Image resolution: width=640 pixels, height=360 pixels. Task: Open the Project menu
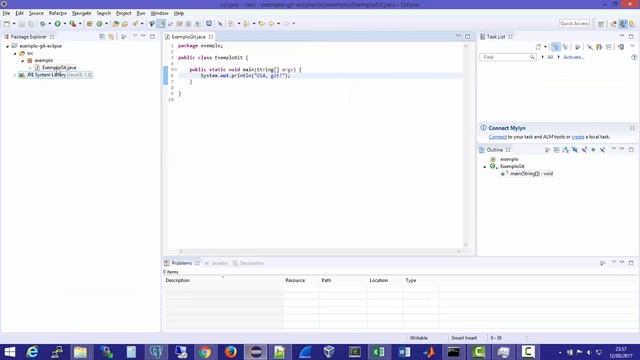click(x=124, y=13)
